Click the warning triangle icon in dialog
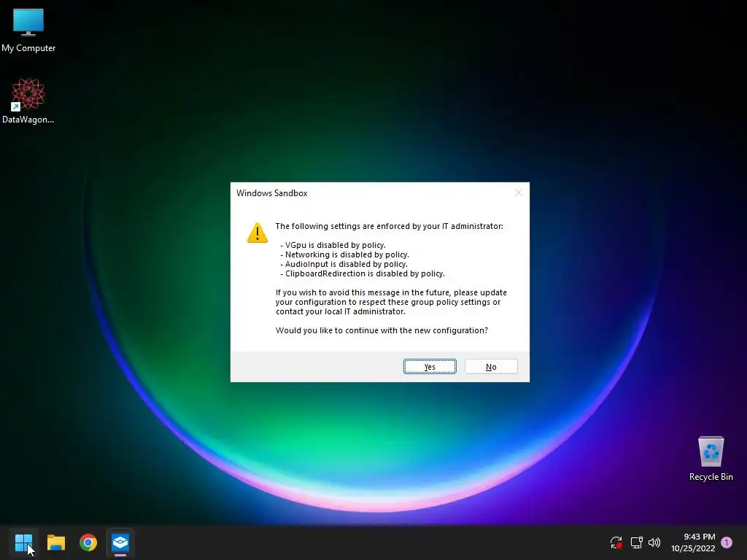This screenshot has height=560, width=747. 258,233
